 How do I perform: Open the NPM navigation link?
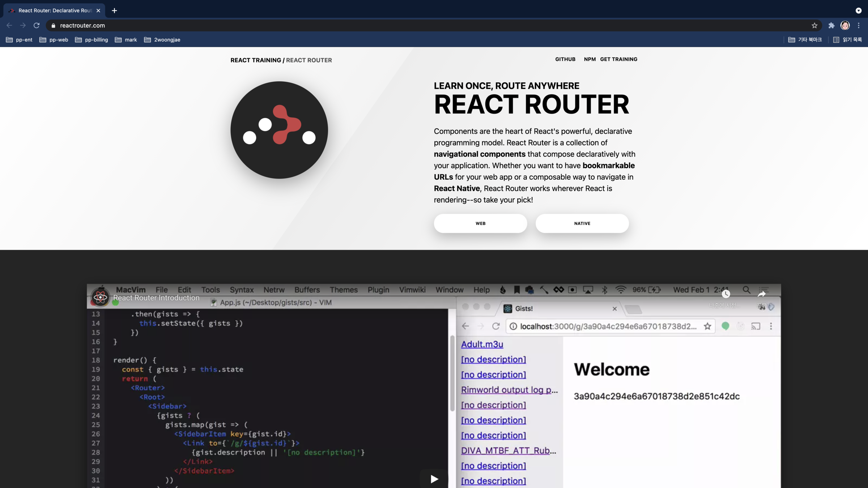click(590, 59)
